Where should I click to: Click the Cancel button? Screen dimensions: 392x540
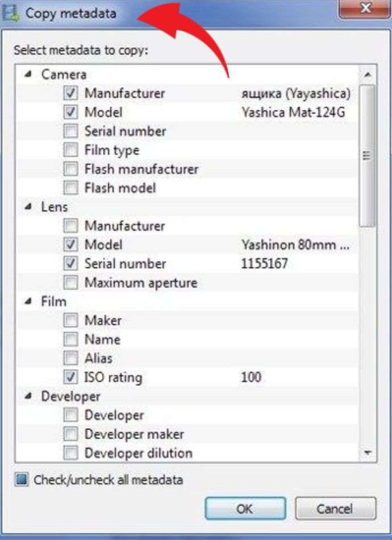pyautogui.click(x=336, y=508)
